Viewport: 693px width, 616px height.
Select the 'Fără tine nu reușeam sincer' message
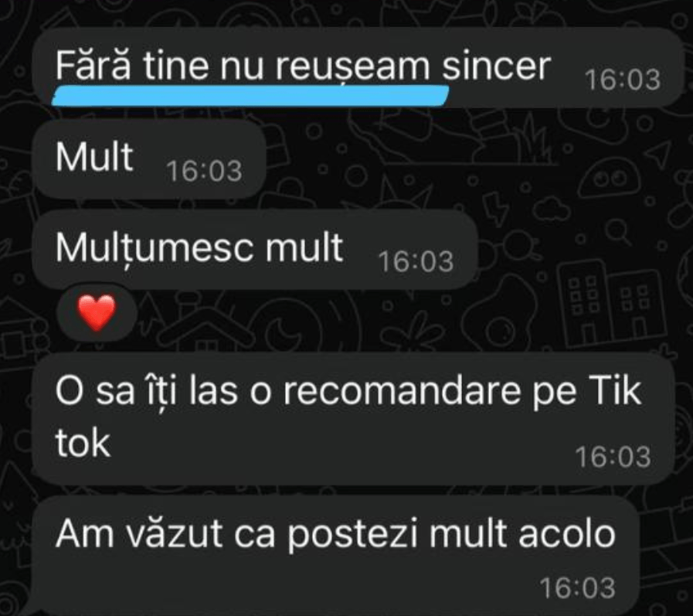point(358,68)
